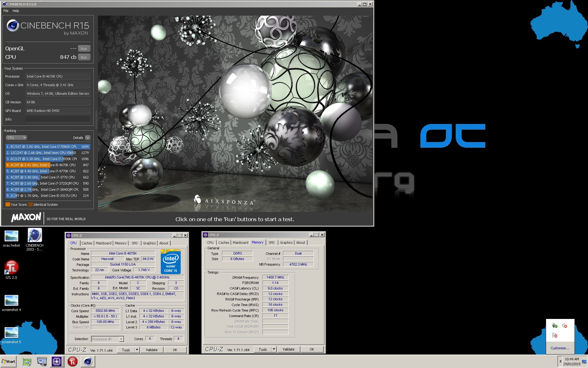This screenshot has width=588, height=368.
Task: Click the Customize link in tray popup
Action: 560,348
